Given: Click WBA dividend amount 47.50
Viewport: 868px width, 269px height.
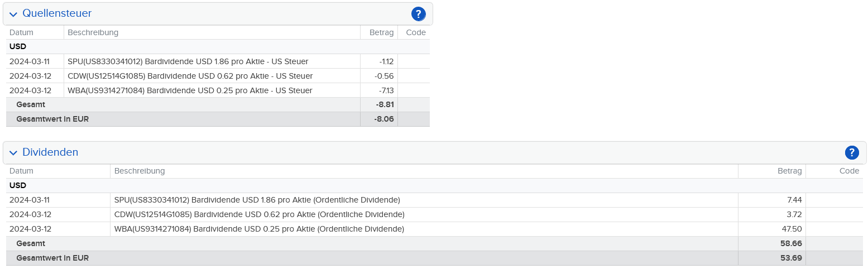Looking at the screenshot, I should 792,229.
